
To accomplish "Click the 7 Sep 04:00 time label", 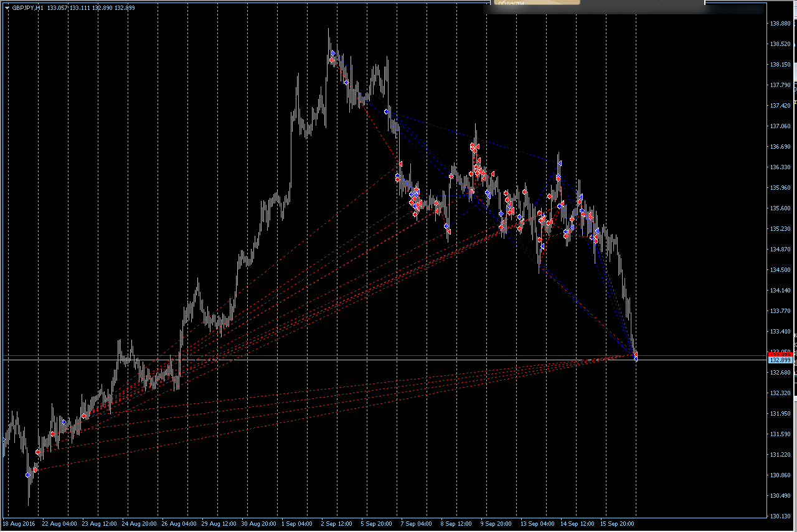I will (418, 524).
